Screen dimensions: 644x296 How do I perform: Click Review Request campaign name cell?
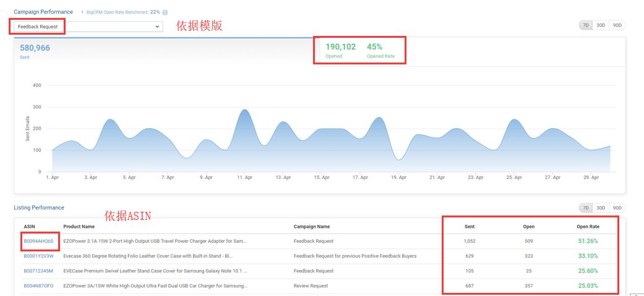[310, 285]
